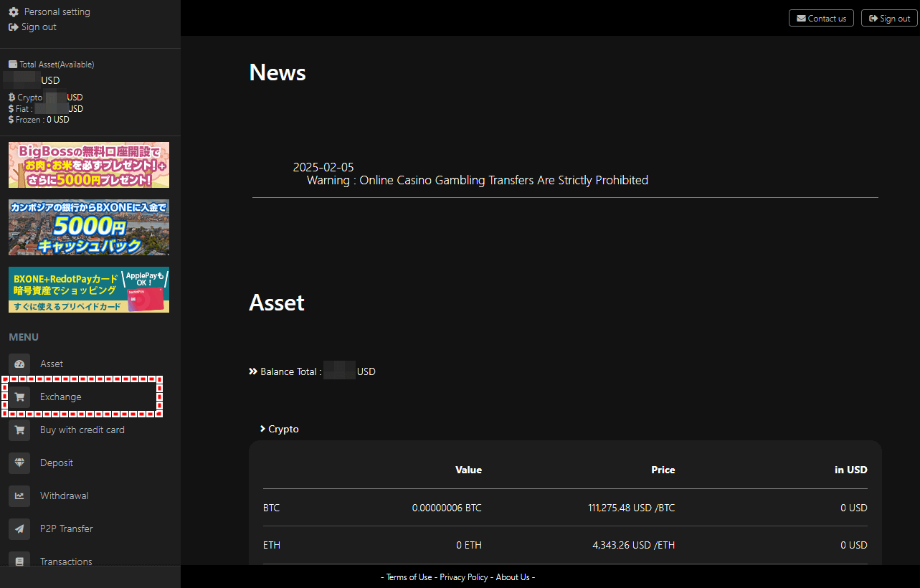Click the top-right Sign out button
This screenshot has width=920, height=588.
pos(889,19)
